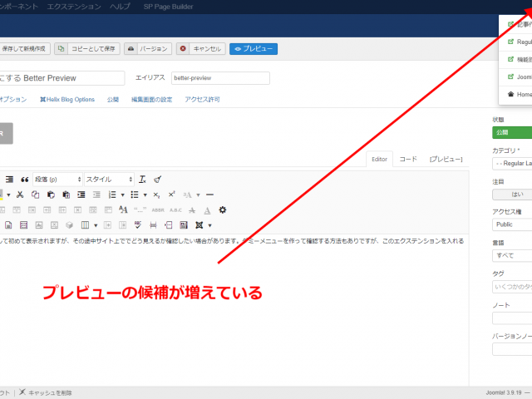Viewport: 532px width, 399px height.
Task: Click the A.B.C acronym icon
Action: click(175, 210)
